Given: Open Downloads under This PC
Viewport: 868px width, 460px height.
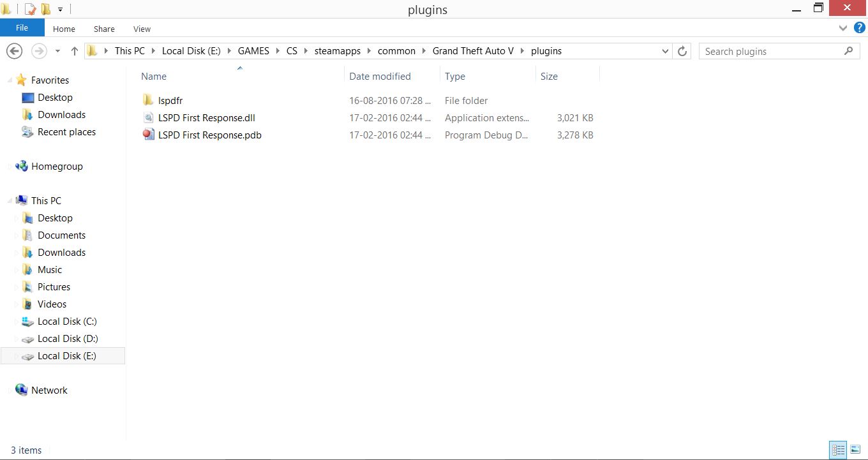Looking at the screenshot, I should (61, 253).
